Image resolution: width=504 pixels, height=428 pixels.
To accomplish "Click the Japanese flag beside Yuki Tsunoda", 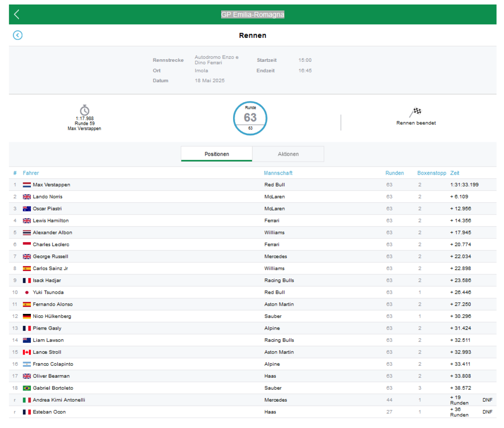I will (x=27, y=292).
